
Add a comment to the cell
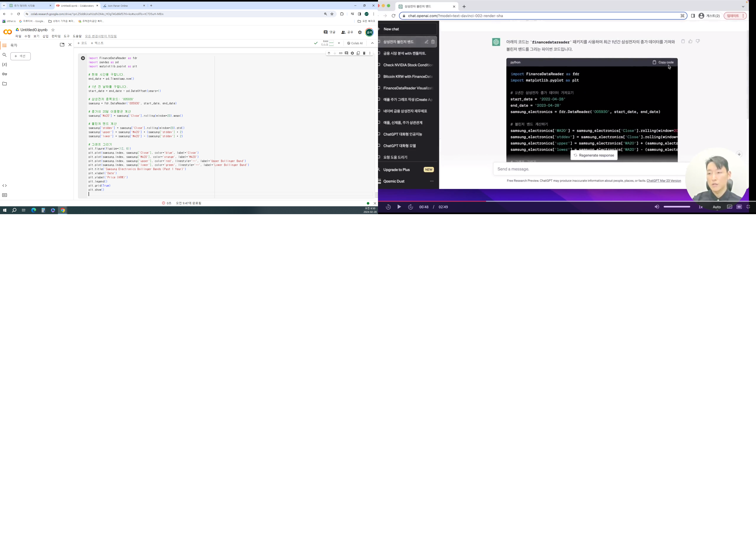pyautogui.click(x=346, y=53)
